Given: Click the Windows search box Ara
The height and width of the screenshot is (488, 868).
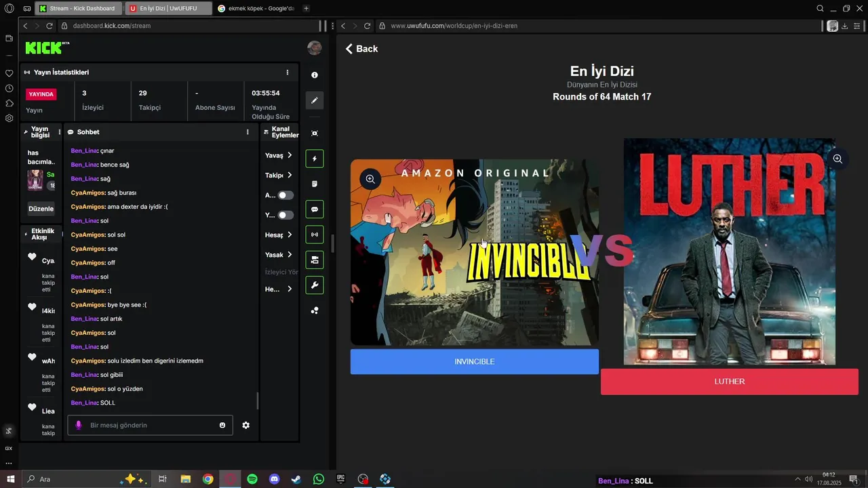Looking at the screenshot, I should click(x=87, y=479).
